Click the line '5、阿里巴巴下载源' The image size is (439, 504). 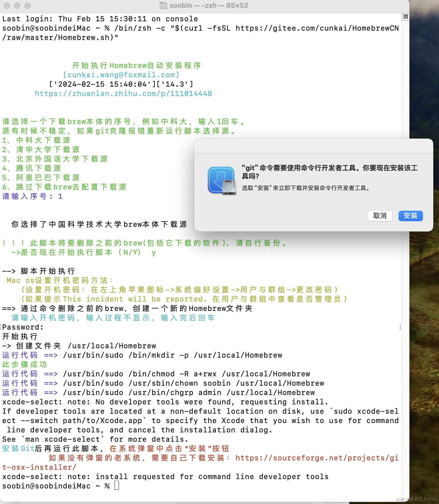coord(41,178)
